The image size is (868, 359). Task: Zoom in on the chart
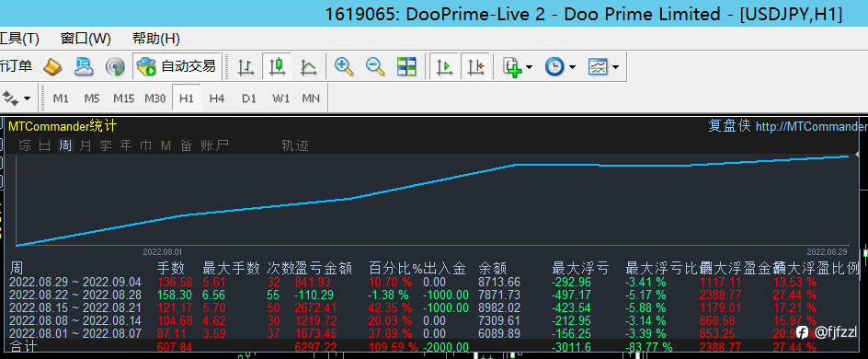[x=344, y=67]
